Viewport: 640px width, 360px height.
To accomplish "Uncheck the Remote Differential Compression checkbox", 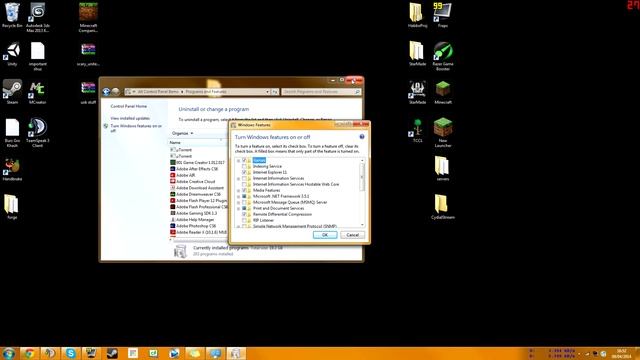I will tap(244, 214).
